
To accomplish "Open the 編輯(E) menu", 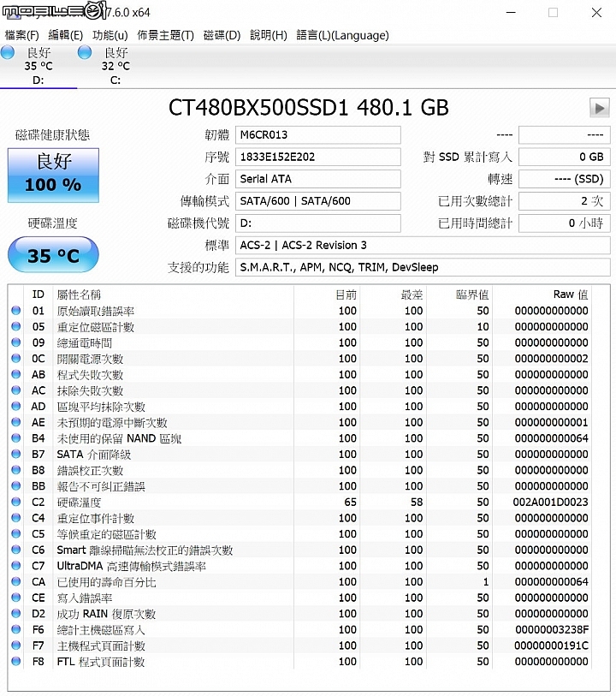I will (65, 35).
